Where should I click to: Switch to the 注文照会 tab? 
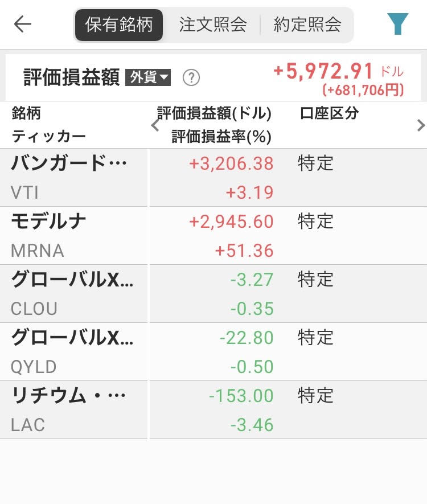213,24
